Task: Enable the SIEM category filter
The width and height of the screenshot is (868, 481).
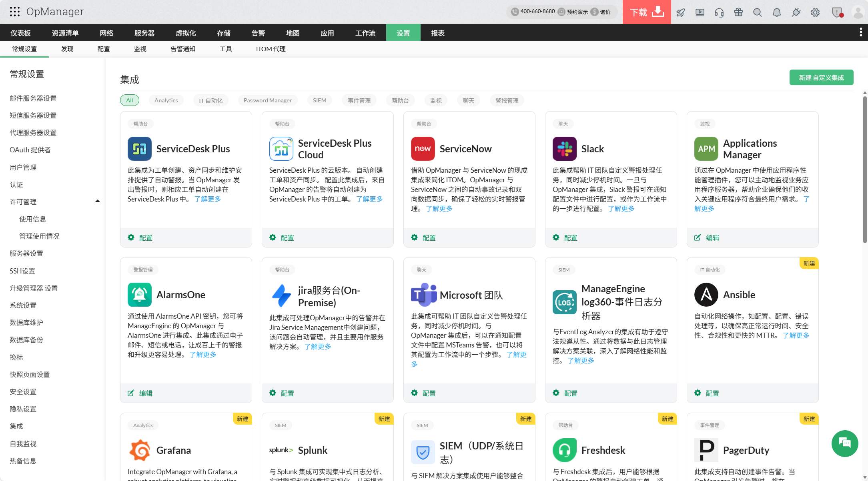Action: tap(320, 100)
